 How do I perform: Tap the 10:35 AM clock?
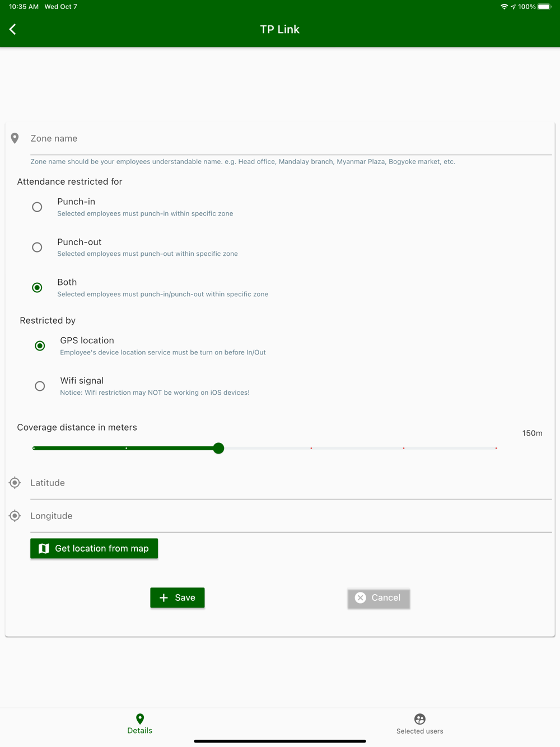coord(24,7)
